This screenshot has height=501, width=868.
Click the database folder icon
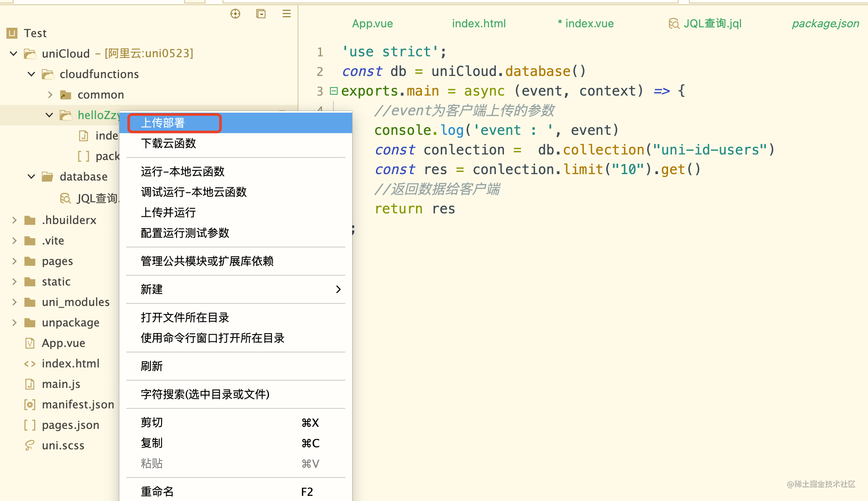pyautogui.click(x=48, y=177)
